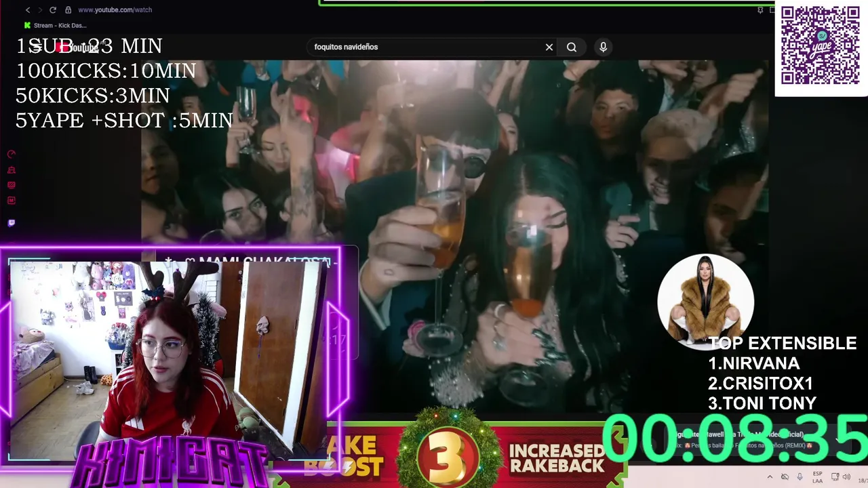Click the INCREASED RAKEBACK banner
This screenshot has height=488, width=868.
click(556, 457)
